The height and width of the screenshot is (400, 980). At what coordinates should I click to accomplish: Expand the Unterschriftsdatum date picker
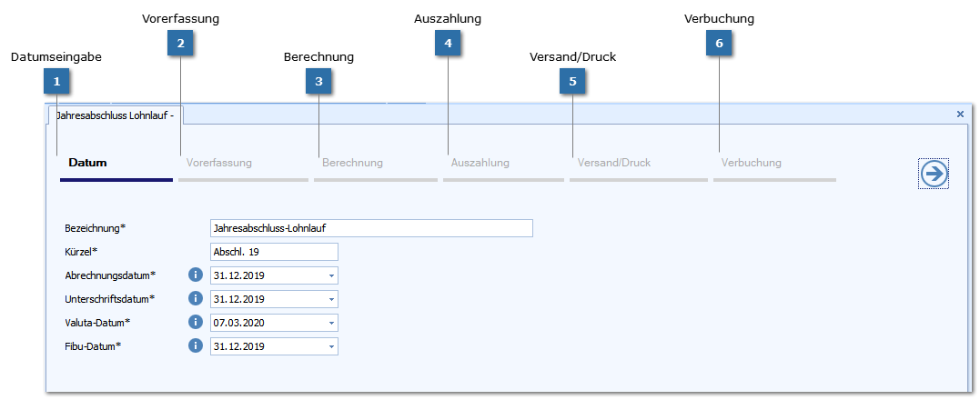tap(331, 299)
